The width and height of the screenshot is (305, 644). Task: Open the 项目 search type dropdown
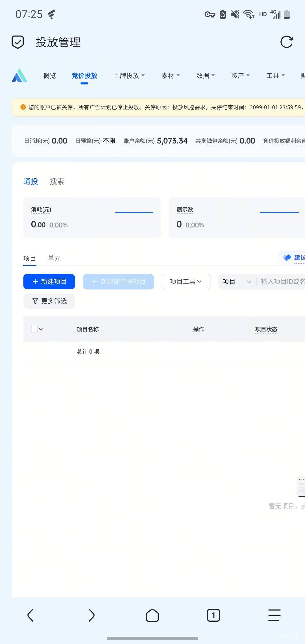(237, 282)
